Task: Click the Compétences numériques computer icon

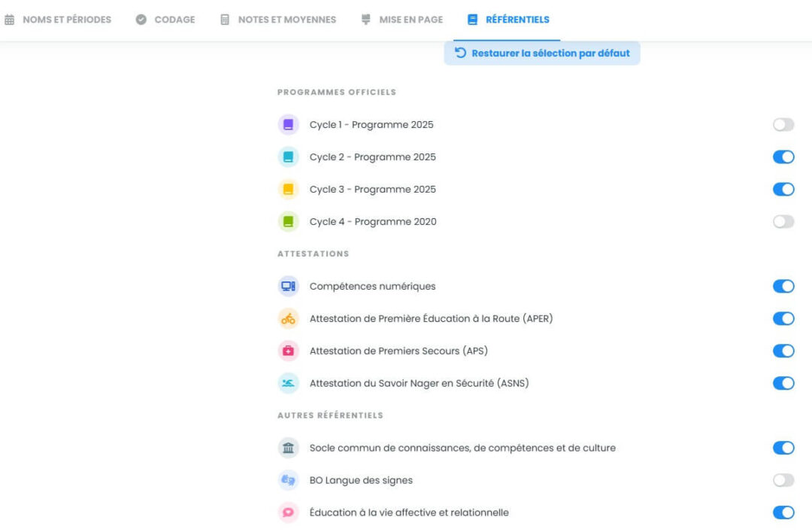Action: click(288, 287)
